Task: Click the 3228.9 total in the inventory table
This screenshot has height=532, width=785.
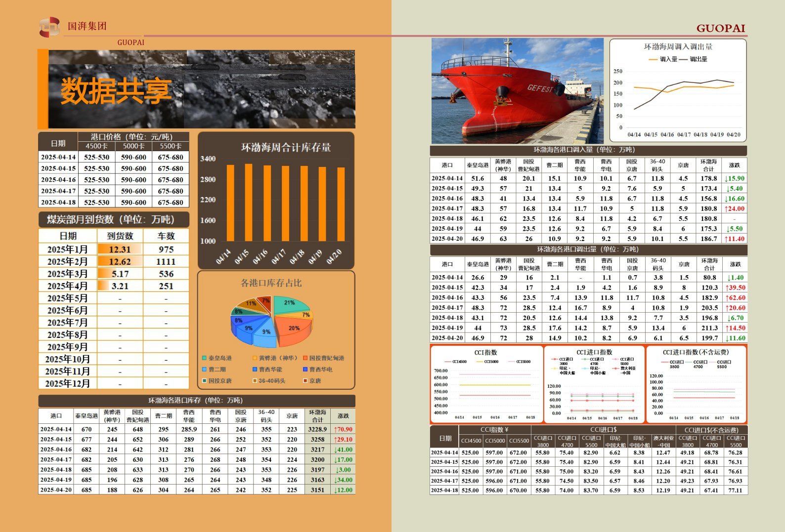Action: (317, 429)
